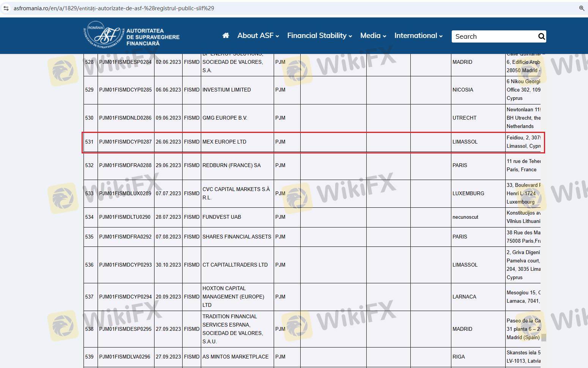
Task: Open the browser zoom magnifier icon
Action: coord(582,8)
